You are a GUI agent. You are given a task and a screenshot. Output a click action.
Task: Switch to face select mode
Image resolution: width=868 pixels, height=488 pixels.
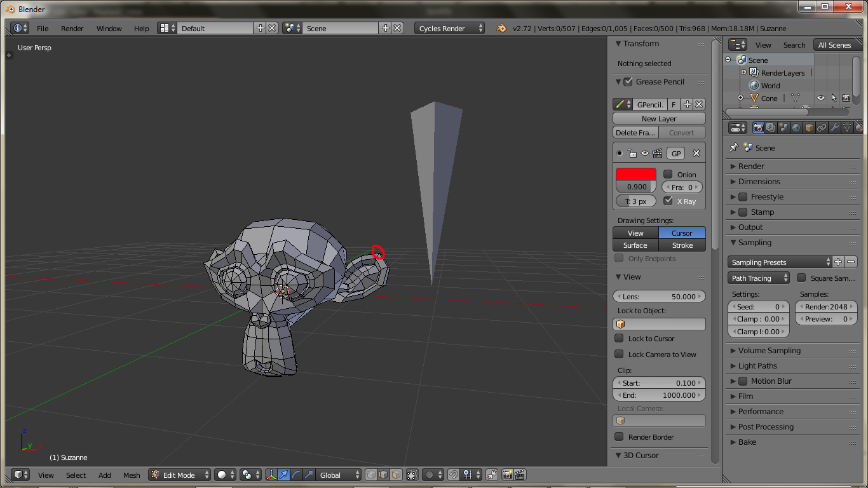(396, 475)
